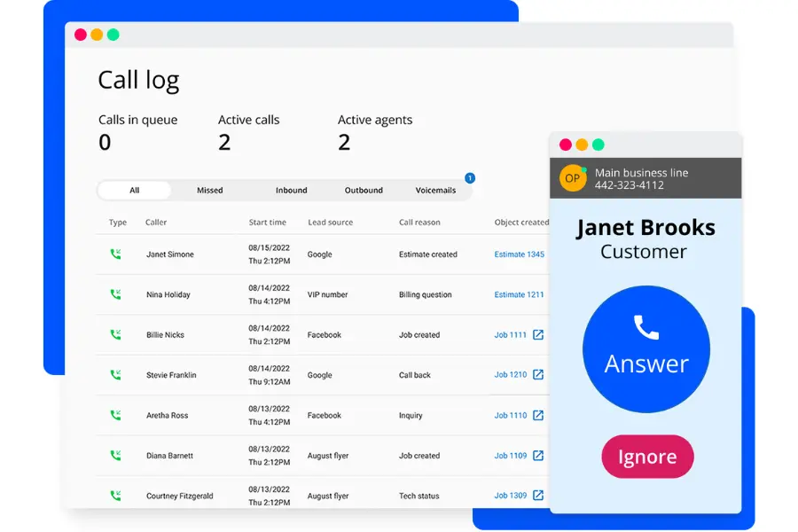The height and width of the screenshot is (532, 798).
Task: Close incoming call popup with red button
Action: pos(566,145)
